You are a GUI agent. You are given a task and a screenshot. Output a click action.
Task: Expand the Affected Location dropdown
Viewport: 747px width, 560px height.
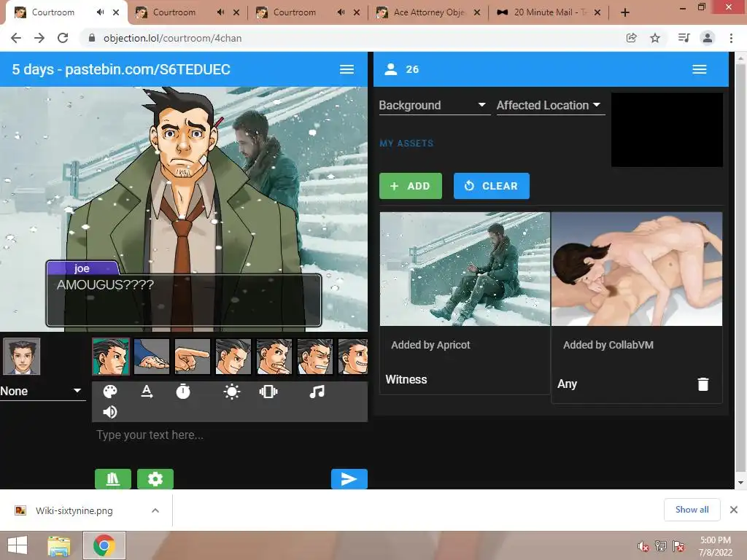pos(550,105)
